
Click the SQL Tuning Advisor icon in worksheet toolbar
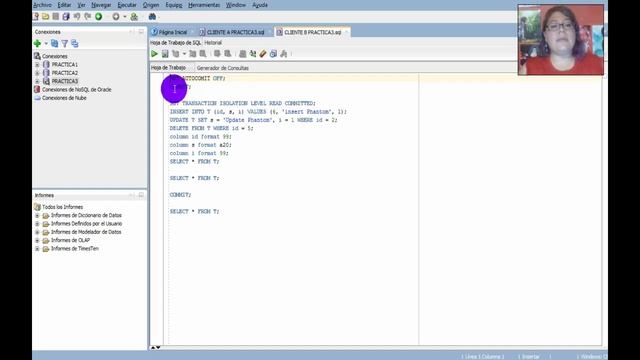tap(203, 54)
